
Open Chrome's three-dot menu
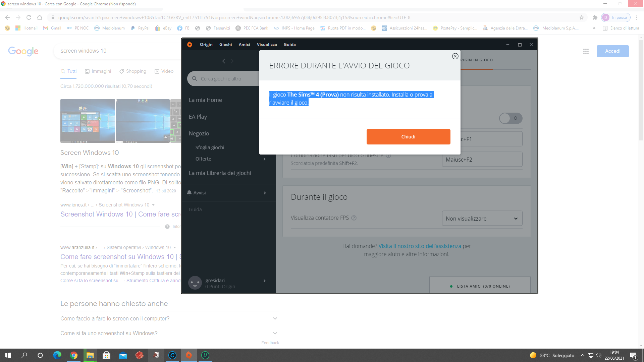click(637, 17)
